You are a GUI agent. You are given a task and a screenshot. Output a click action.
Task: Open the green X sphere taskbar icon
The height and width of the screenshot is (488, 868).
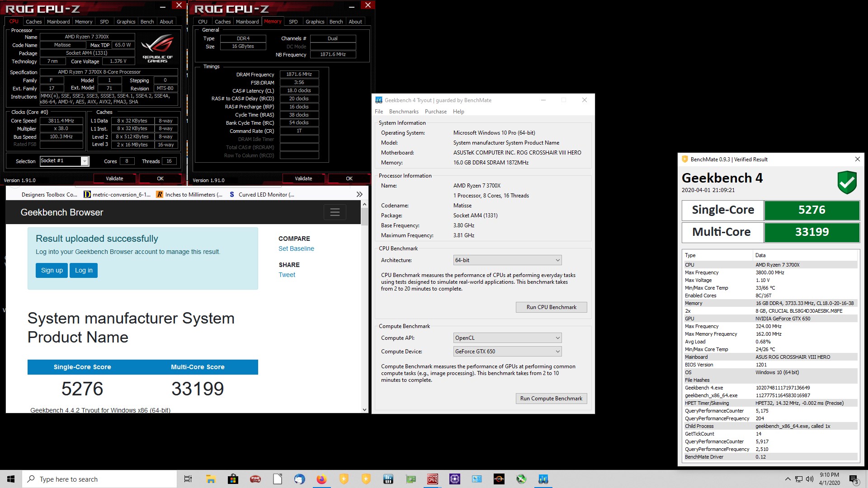(521, 479)
